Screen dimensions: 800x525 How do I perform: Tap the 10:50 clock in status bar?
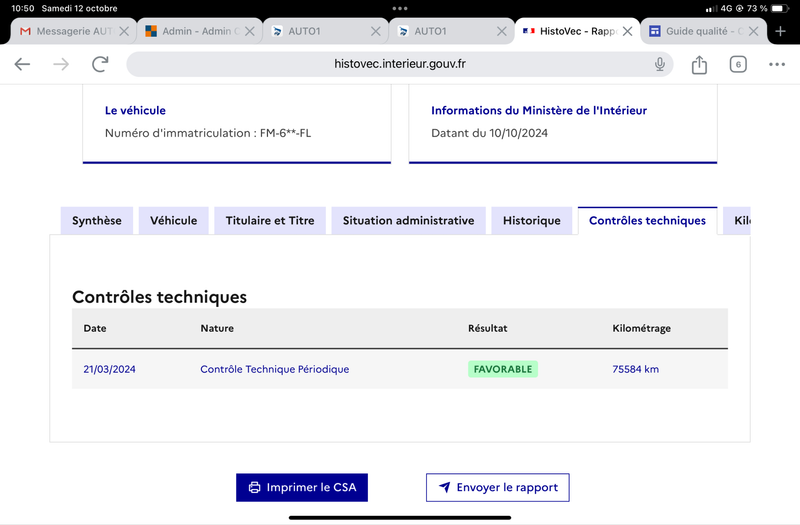click(23, 9)
